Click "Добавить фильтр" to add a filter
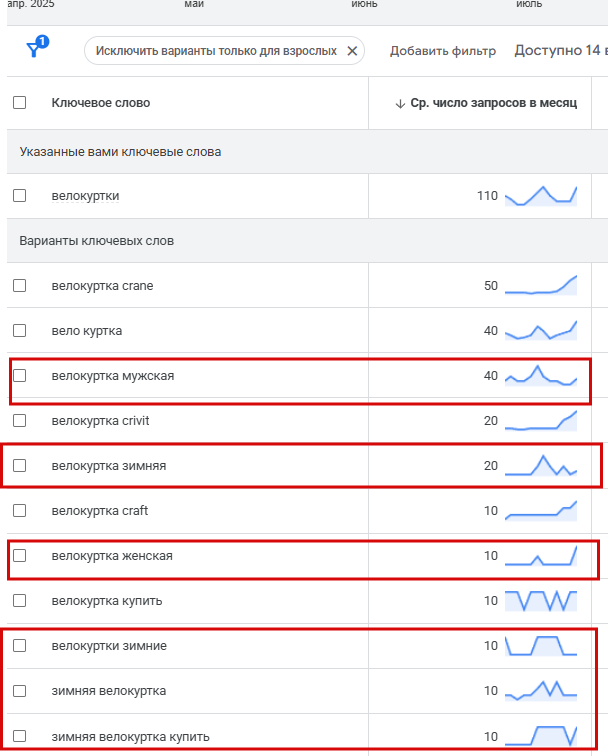The image size is (608, 756). point(442,51)
